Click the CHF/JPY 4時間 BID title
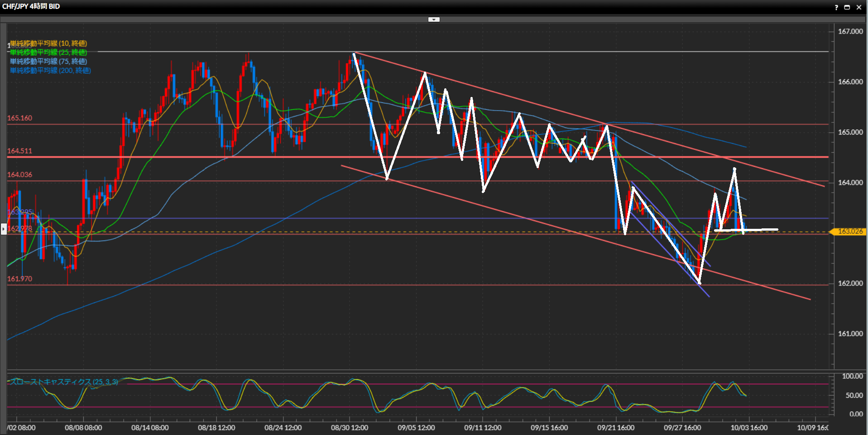 pyautogui.click(x=31, y=6)
